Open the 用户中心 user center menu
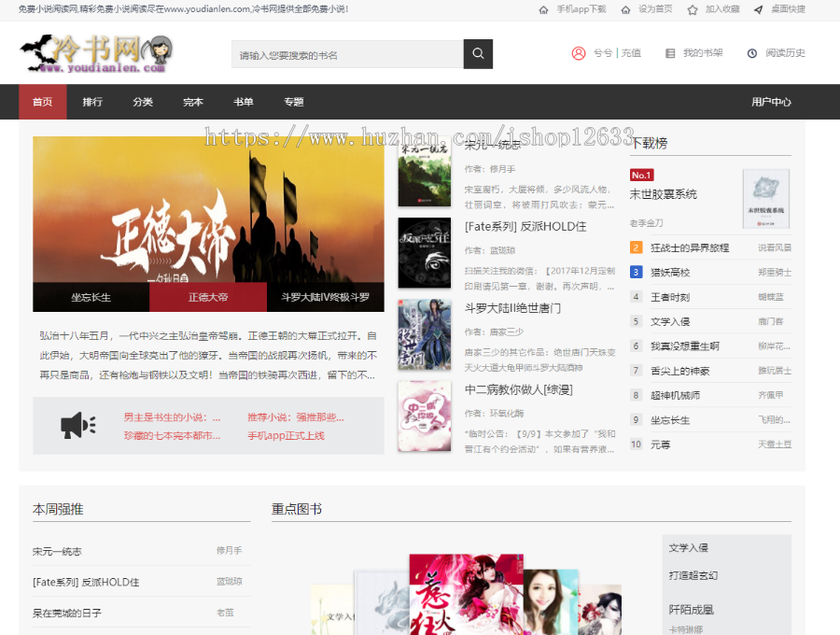Image resolution: width=840 pixels, height=635 pixels. tap(772, 101)
